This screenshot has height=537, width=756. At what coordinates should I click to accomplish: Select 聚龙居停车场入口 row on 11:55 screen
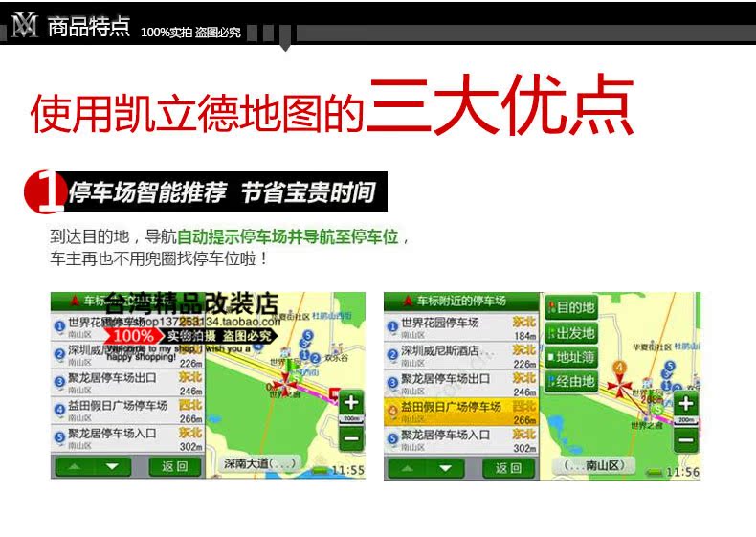pyautogui.click(x=128, y=438)
